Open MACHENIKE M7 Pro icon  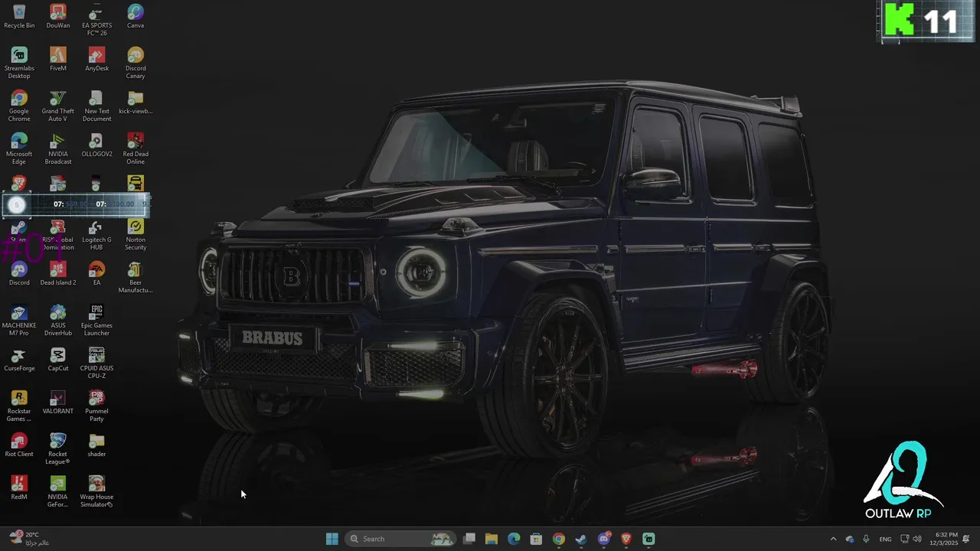click(x=19, y=320)
